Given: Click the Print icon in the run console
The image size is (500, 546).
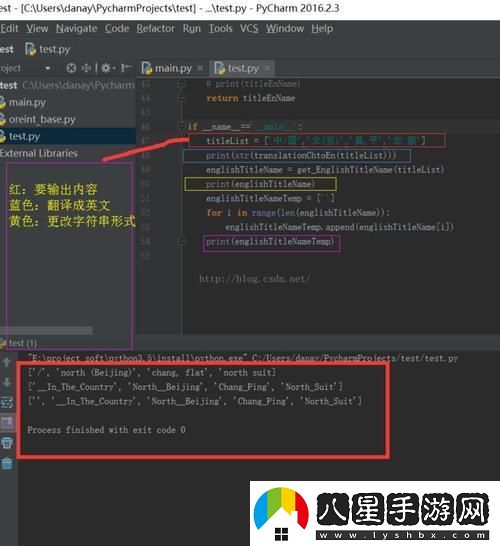Looking at the screenshot, I should coord(6,443).
